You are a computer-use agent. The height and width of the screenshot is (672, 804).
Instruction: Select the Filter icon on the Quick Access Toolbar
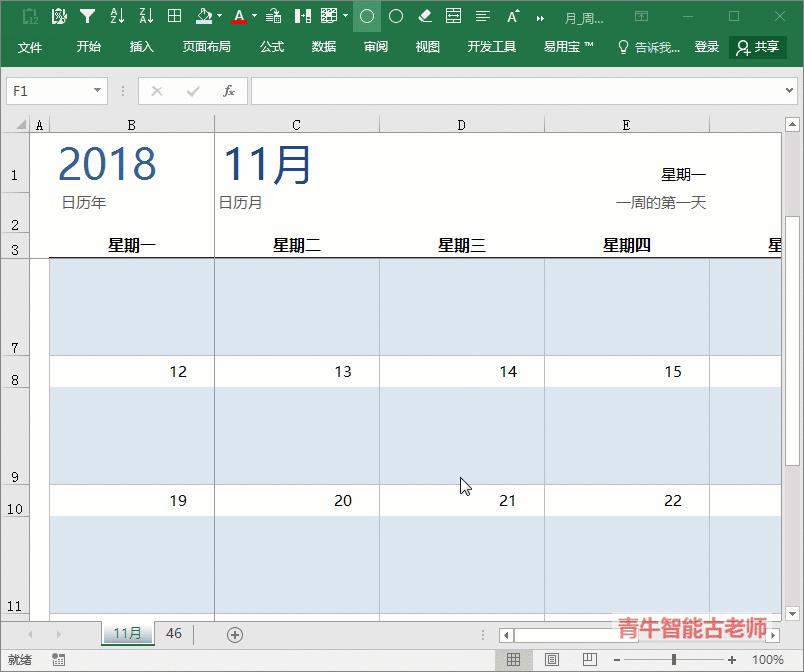click(x=88, y=15)
